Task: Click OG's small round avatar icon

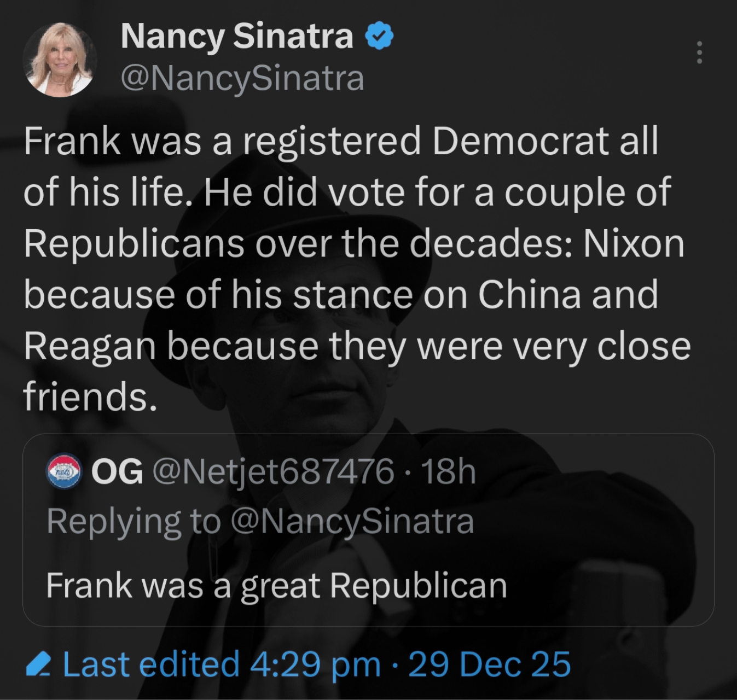Action: point(65,471)
